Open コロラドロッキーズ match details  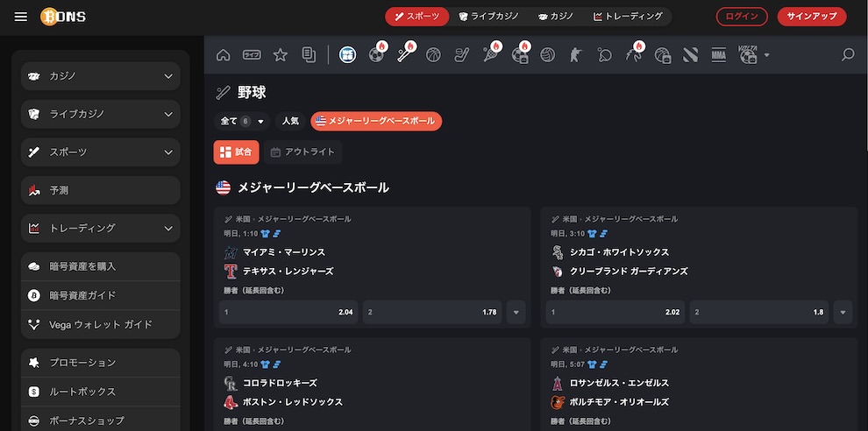click(x=280, y=383)
